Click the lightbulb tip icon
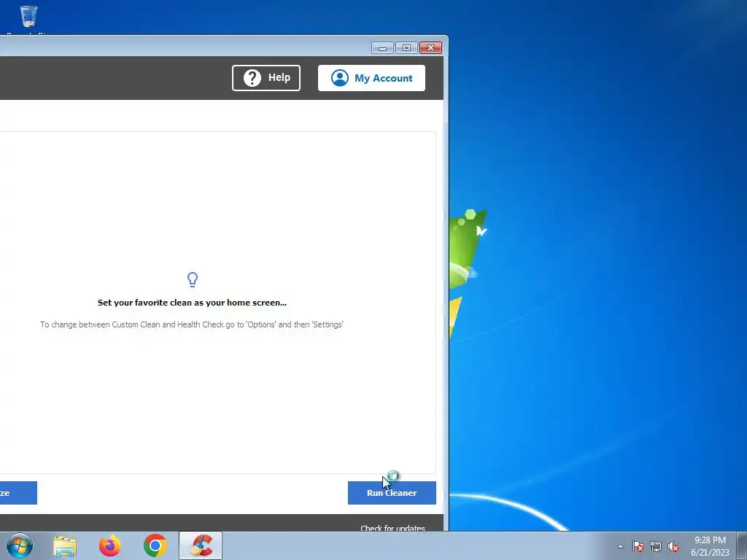The height and width of the screenshot is (560, 747). (x=193, y=279)
